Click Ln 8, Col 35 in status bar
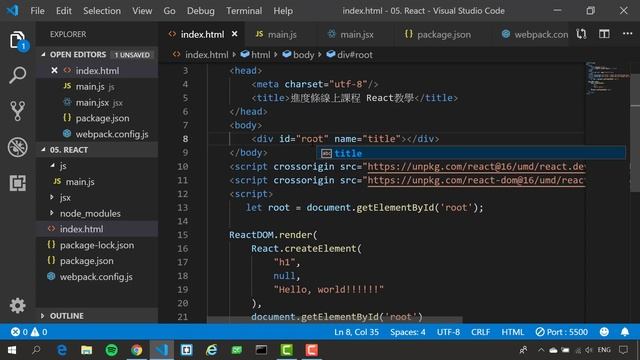640x360 pixels. pyautogui.click(x=356, y=332)
